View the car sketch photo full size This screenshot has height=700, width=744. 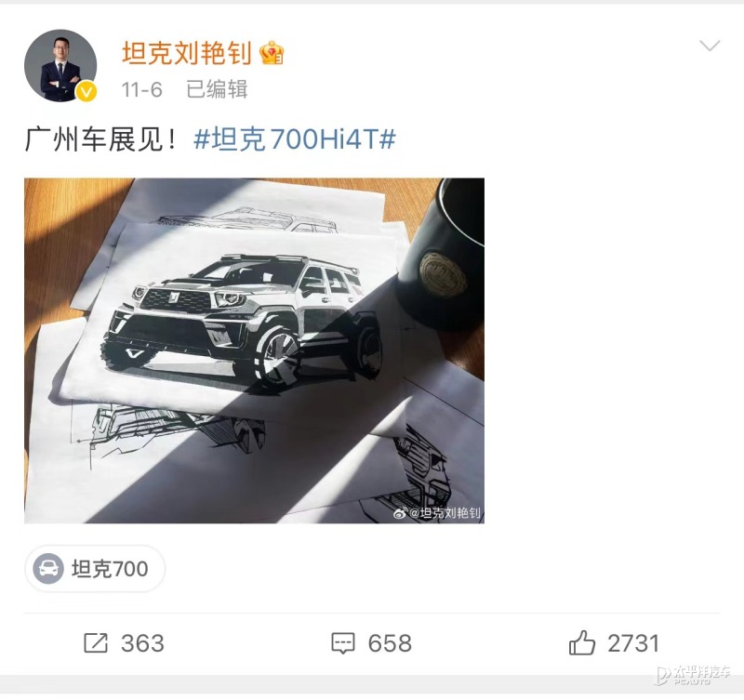click(254, 350)
